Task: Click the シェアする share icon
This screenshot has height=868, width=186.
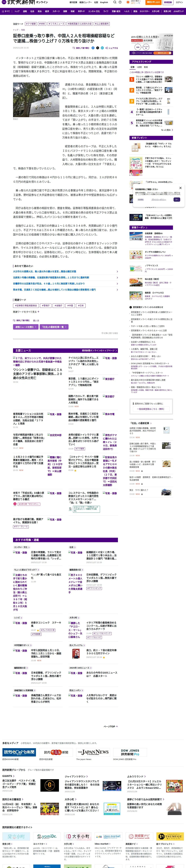Action: pyautogui.click(x=112, y=48)
